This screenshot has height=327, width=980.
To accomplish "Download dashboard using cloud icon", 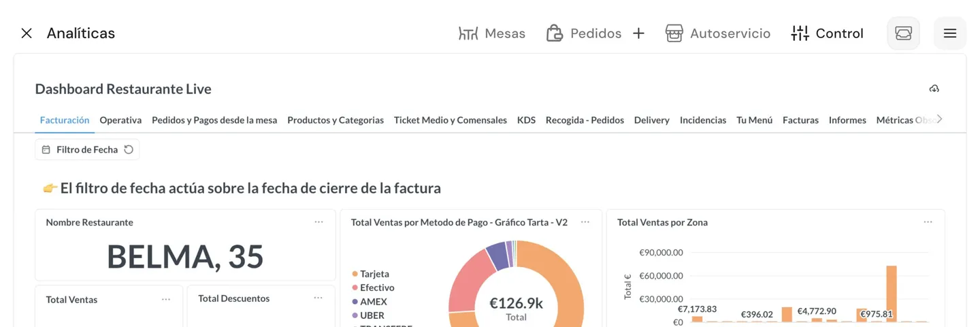I will point(934,89).
